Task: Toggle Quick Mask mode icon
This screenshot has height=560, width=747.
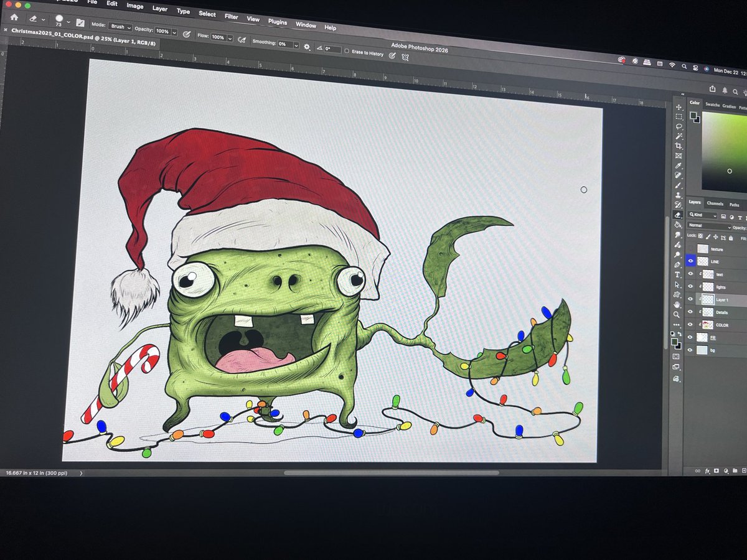Action: click(x=676, y=356)
